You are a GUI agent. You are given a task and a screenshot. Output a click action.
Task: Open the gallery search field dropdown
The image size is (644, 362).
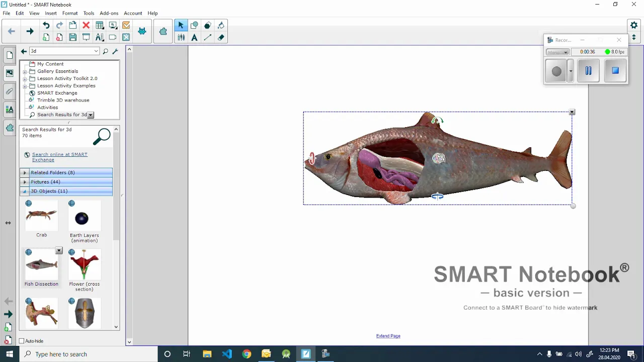click(x=96, y=51)
